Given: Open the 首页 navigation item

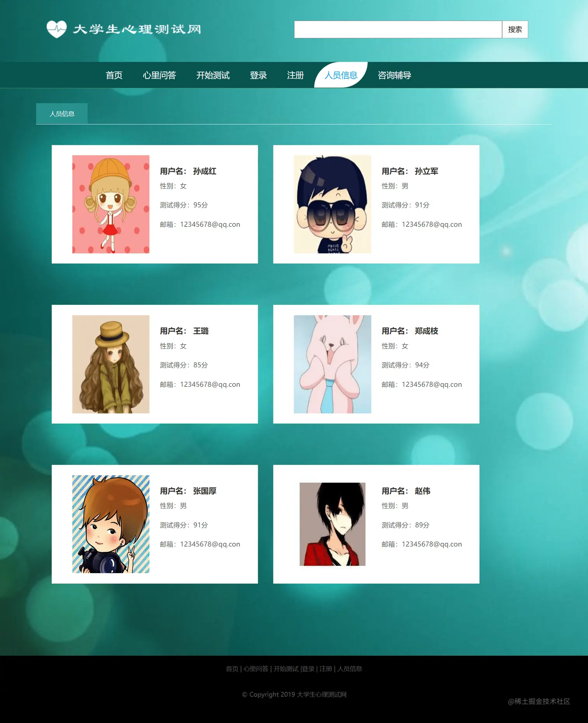Looking at the screenshot, I should (x=114, y=75).
